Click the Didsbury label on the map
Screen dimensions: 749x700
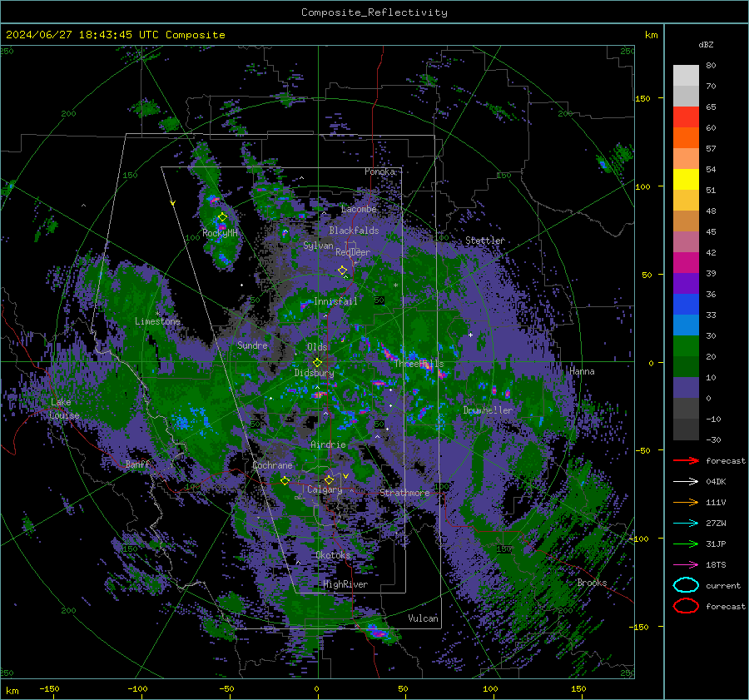tap(314, 373)
